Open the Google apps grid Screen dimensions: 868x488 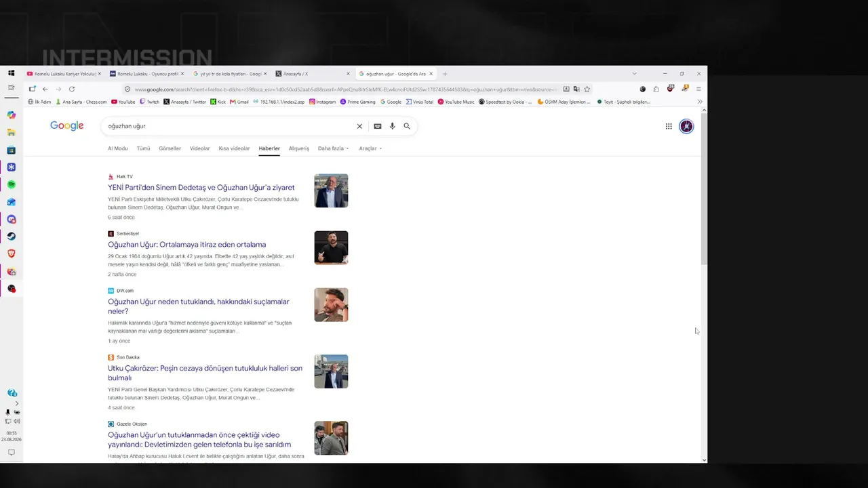(x=669, y=126)
